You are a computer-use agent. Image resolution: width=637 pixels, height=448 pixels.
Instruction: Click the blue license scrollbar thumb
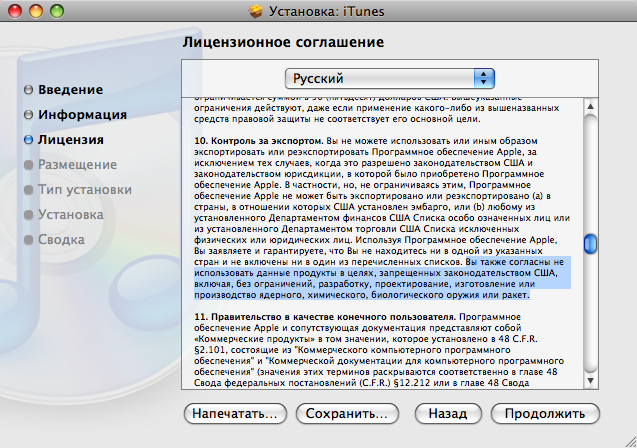point(591,245)
